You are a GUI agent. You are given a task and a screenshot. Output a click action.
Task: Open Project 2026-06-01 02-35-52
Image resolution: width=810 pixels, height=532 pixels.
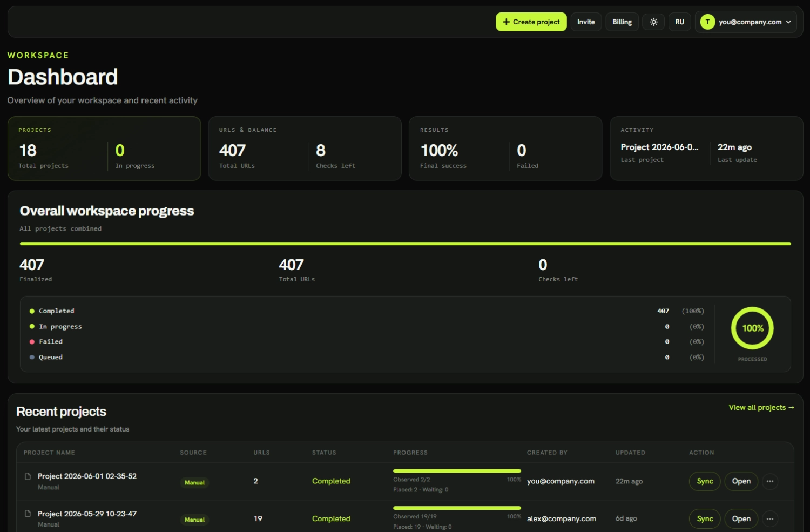click(x=741, y=481)
